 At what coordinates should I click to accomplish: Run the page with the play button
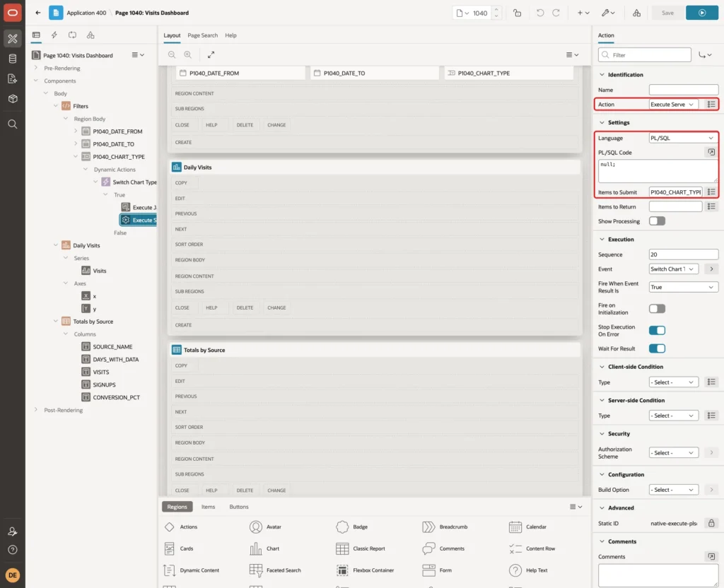click(702, 13)
